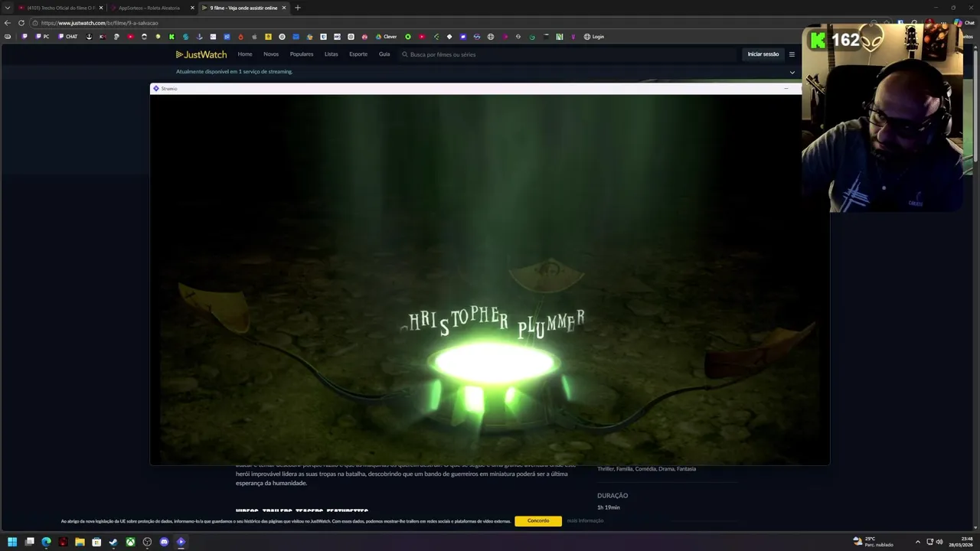The width and height of the screenshot is (980, 551).
Task: Click the '1h 19min' duration text
Action: [x=609, y=507]
